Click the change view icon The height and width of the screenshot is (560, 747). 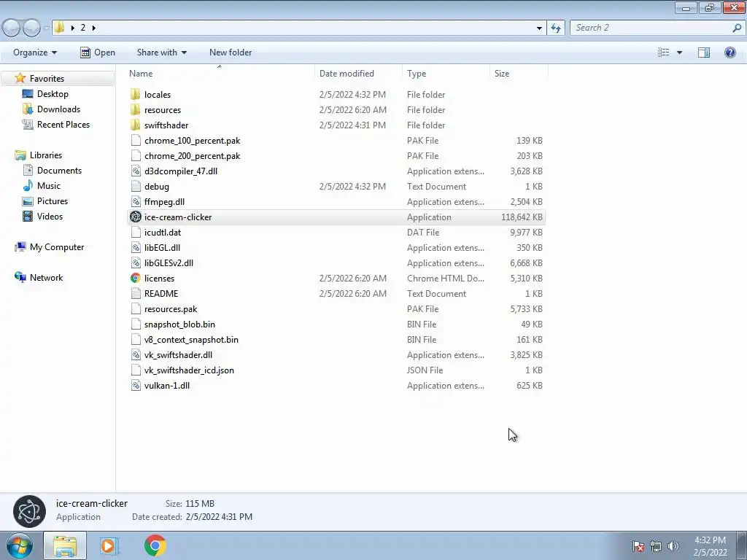(x=663, y=52)
